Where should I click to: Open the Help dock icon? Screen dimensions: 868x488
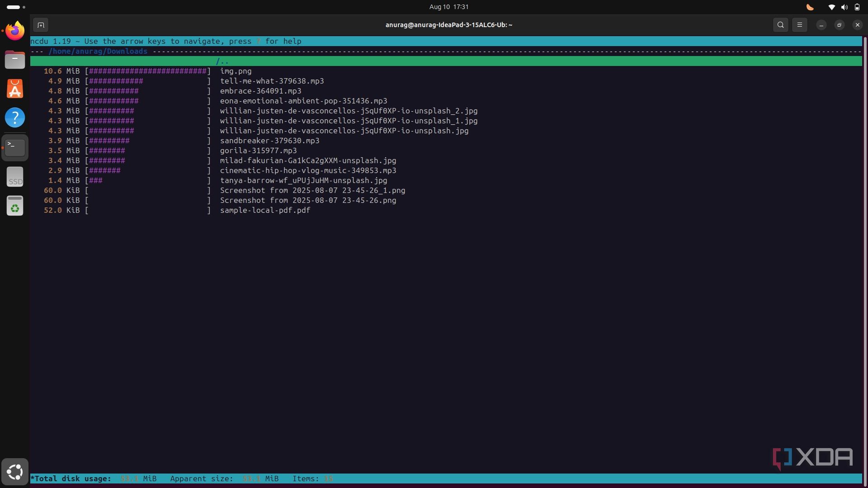pyautogui.click(x=15, y=117)
